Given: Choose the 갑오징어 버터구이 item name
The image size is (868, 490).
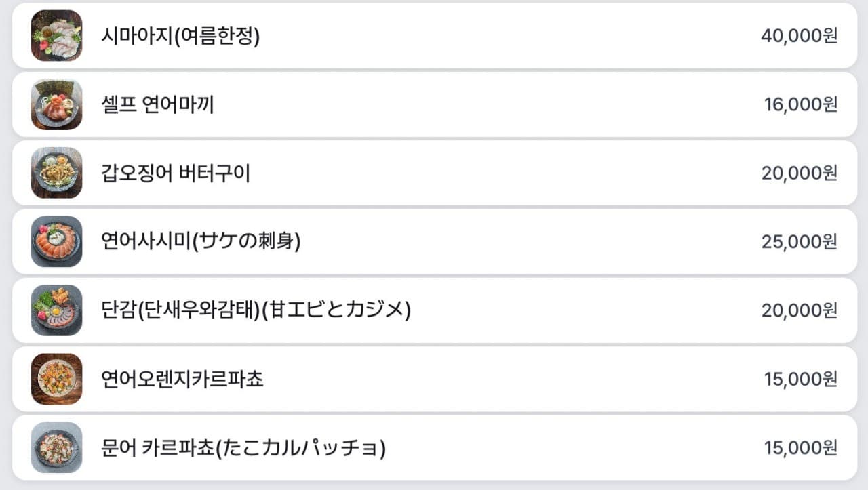Looking at the screenshot, I should (x=176, y=173).
